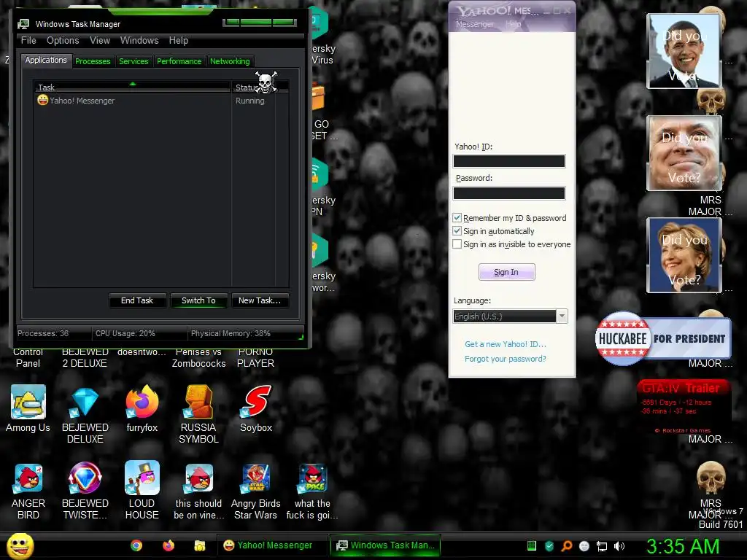Click the GTA:IV Trailer countdown gadget
Screen dimensions: 747x560
pyautogui.click(x=683, y=408)
